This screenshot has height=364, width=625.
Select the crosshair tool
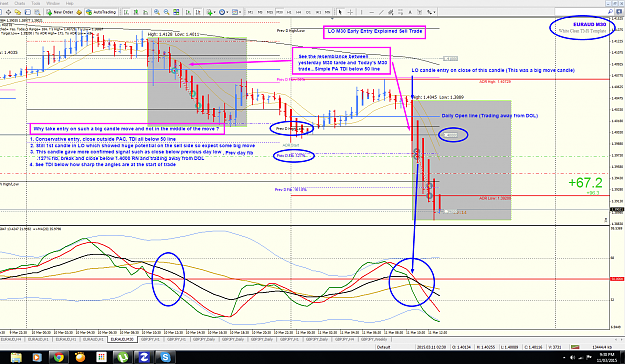pos(350,12)
